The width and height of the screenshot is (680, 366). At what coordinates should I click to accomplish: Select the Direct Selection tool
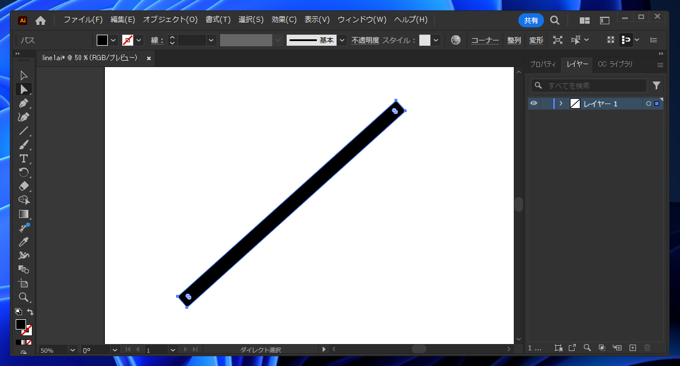click(x=23, y=89)
